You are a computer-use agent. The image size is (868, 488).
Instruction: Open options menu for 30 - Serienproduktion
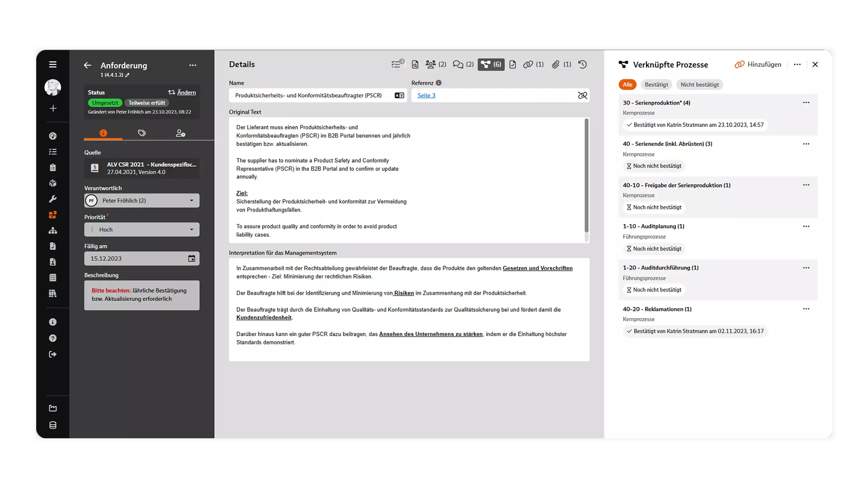tap(807, 103)
